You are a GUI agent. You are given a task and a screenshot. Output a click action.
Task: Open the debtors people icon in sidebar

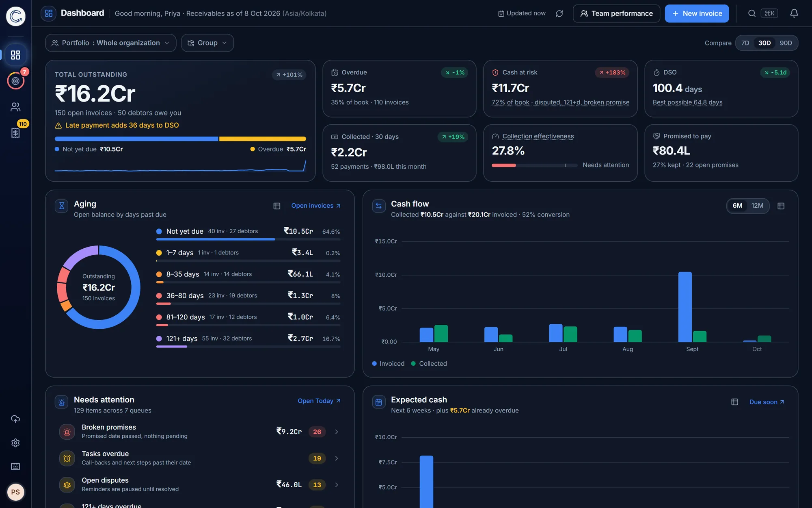15,107
